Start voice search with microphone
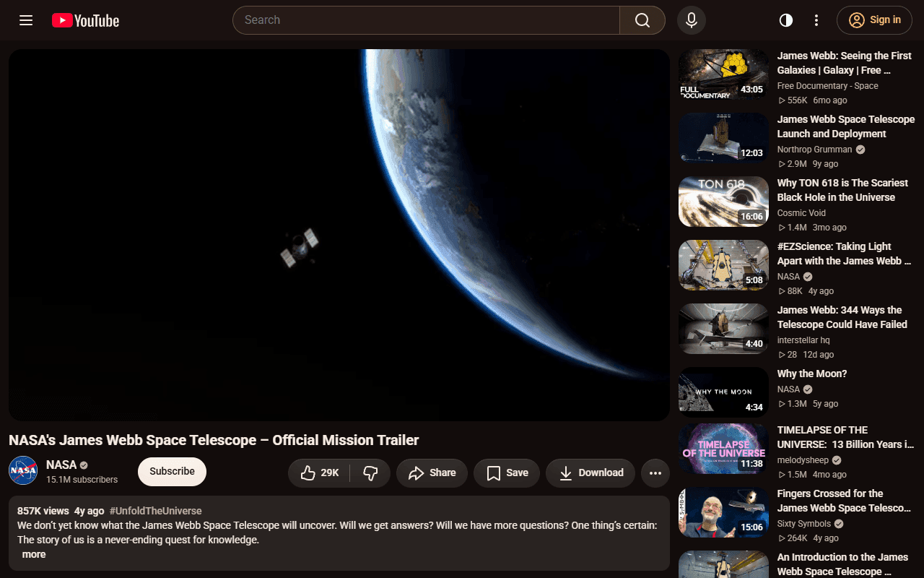The image size is (924, 578). pyautogui.click(x=692, y=20)
